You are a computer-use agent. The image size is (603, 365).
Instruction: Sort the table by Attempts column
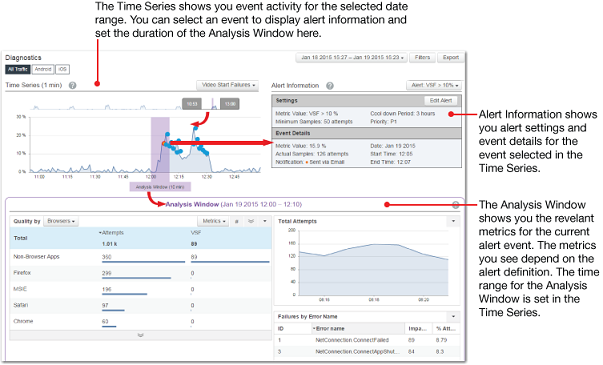tap(111, 233)
